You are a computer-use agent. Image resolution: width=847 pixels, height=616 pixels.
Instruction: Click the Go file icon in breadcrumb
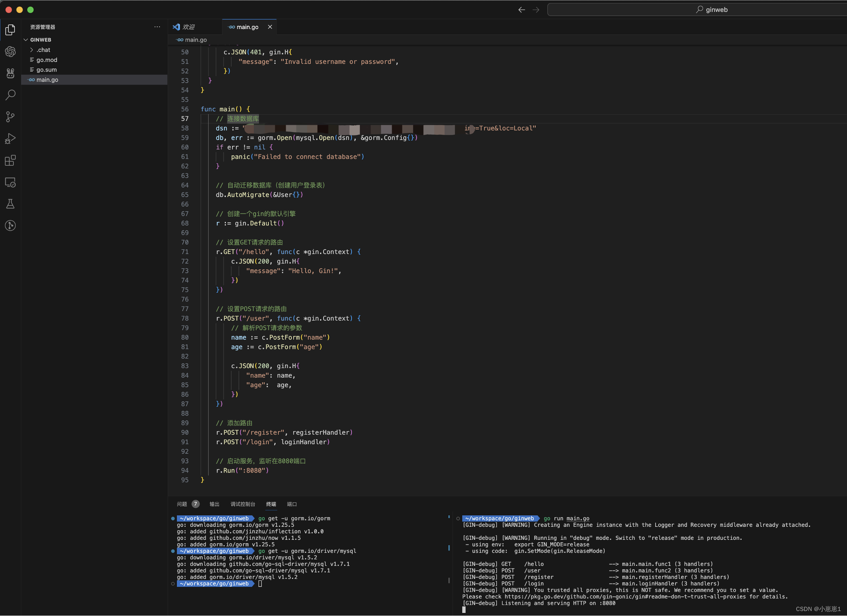coord(180,40)
